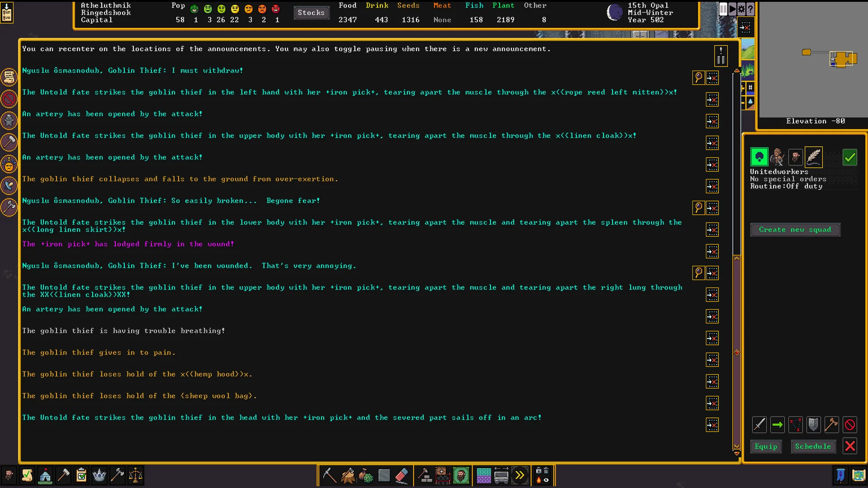Open the announcements scroll icon in left sidebar
868x488 pixels.
9,77
